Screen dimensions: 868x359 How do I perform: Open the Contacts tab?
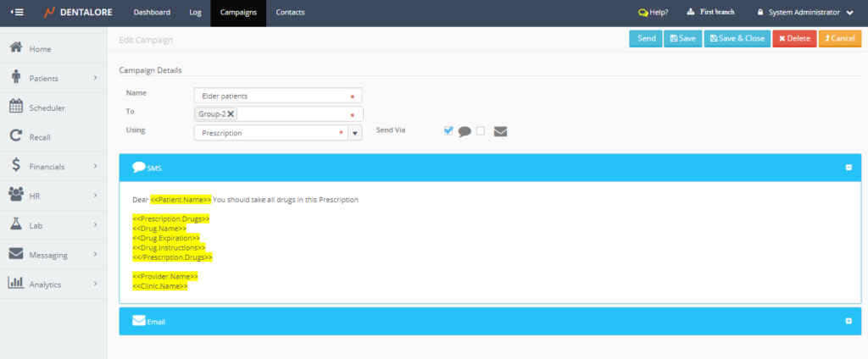click(x=290, y=13)
